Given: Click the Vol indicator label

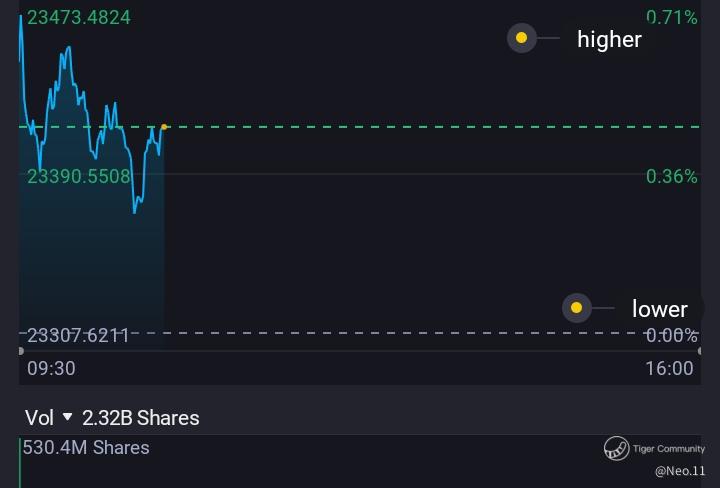Looking at the screenshot, I should tap(39, 418).
